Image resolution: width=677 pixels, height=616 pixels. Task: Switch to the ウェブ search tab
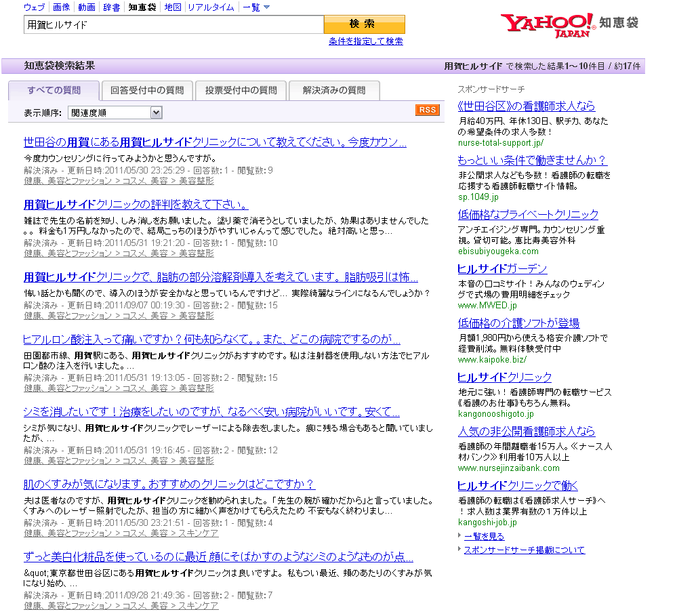tap(34, 7)
